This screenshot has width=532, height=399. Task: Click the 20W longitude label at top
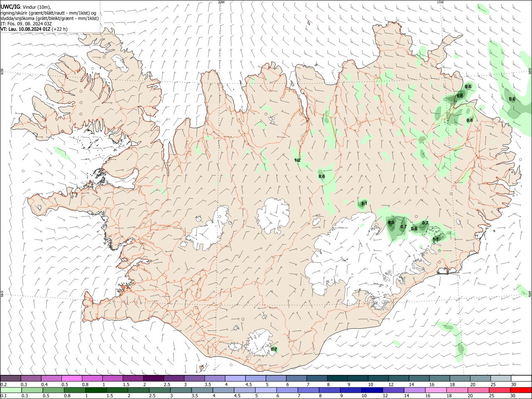222,2
